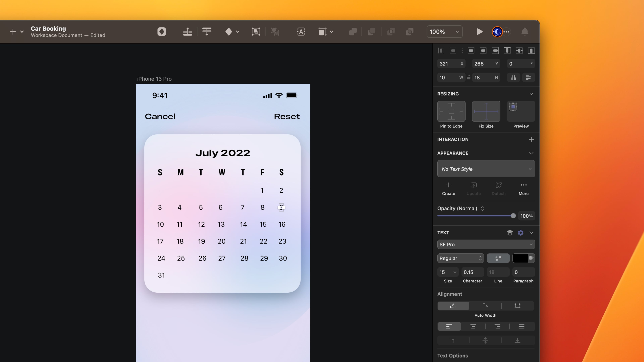
Task: Click the notifications bell icon
Action: pyautogui.click(x=525, y=32)
